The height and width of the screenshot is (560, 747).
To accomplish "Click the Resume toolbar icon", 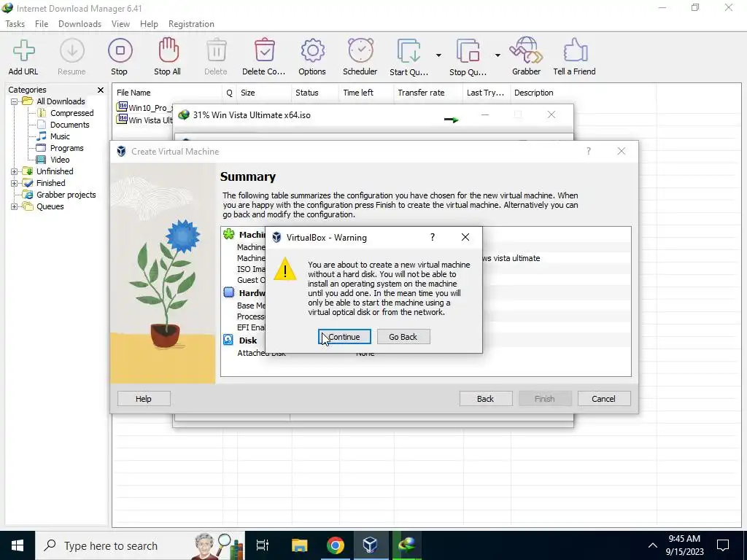I will 72,51.
